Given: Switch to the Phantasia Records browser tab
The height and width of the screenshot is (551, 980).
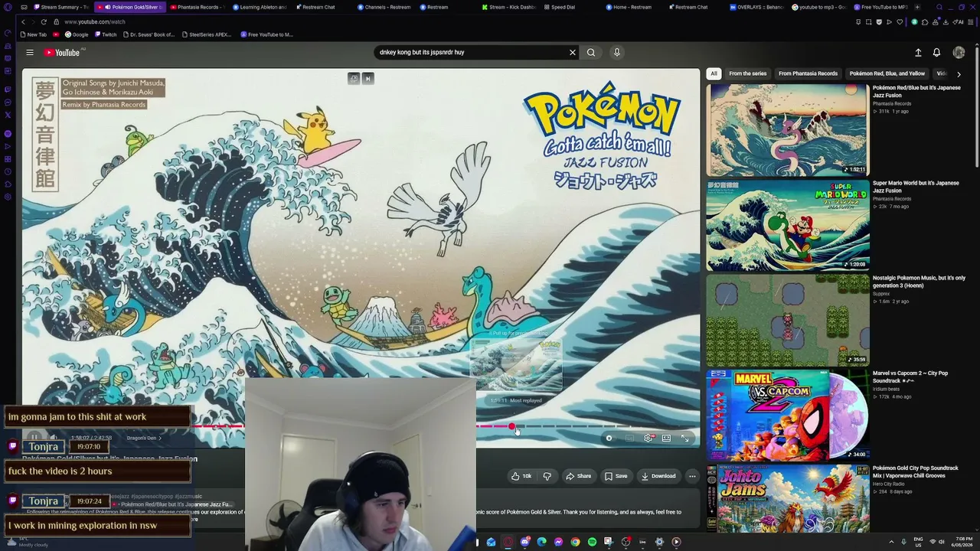Looking at the screenshot, I should [195, 7].
